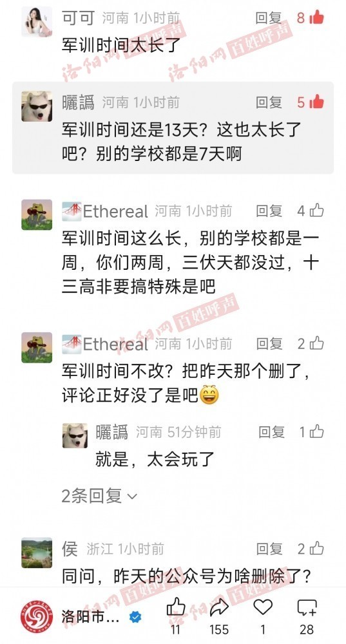
Task: Open 侯's landscape avatar
Action: click(37, 553)
